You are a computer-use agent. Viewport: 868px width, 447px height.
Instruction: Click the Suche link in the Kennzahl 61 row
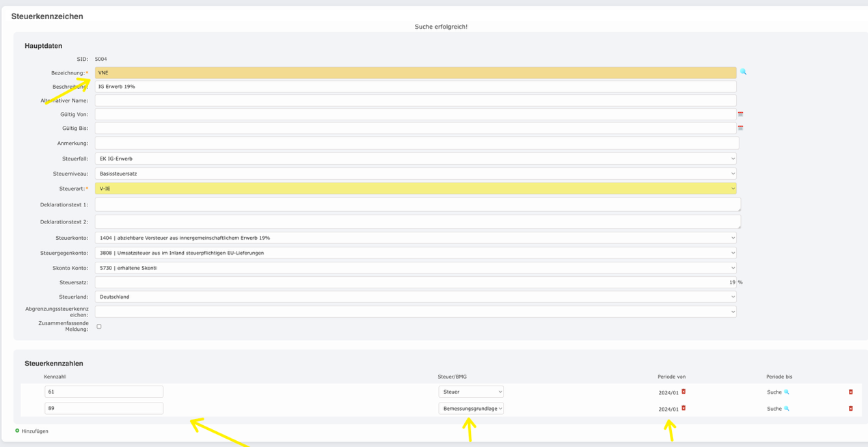pos(774,392)
